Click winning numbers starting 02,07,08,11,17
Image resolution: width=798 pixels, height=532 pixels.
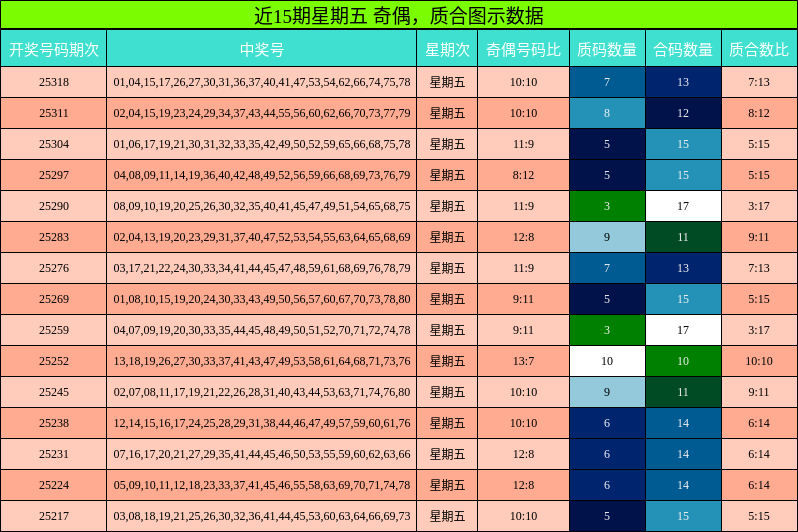262,393
